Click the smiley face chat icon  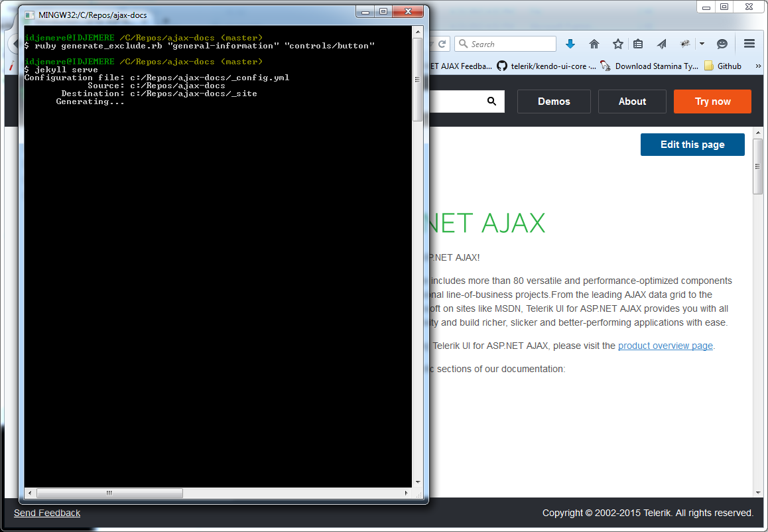(722, 44)
